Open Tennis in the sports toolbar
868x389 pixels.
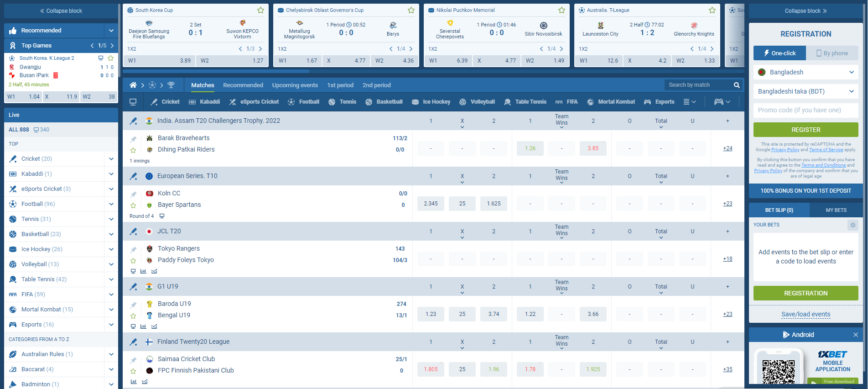pyautogui.click(x=342, y=102)
